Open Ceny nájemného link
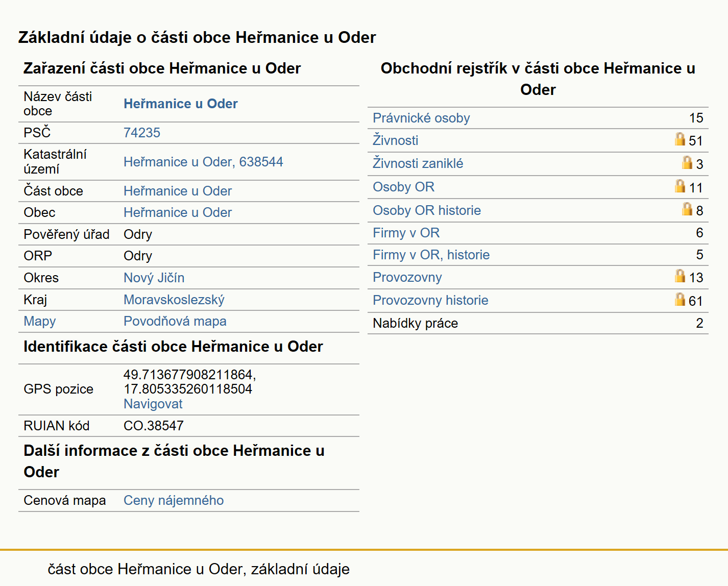Screen dimensions: 728x586 click(174, 500)
